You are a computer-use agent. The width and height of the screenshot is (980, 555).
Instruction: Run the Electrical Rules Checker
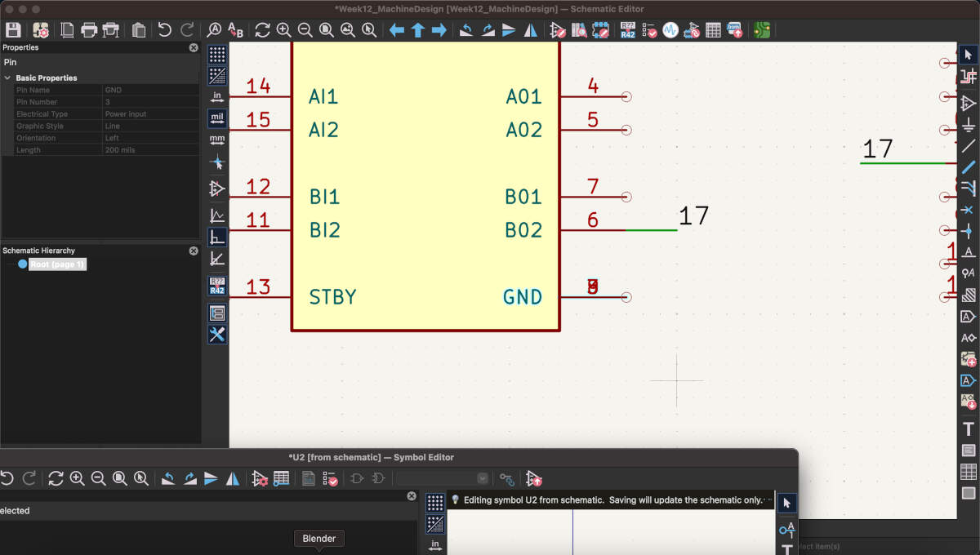click(649, 30)
